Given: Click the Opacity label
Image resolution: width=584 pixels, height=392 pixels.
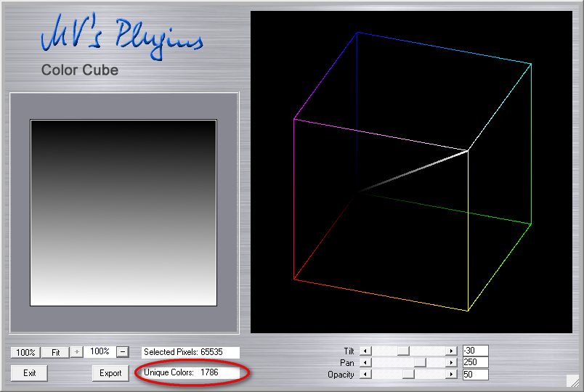Looking at the screenshot, I should tap(341, 375).
